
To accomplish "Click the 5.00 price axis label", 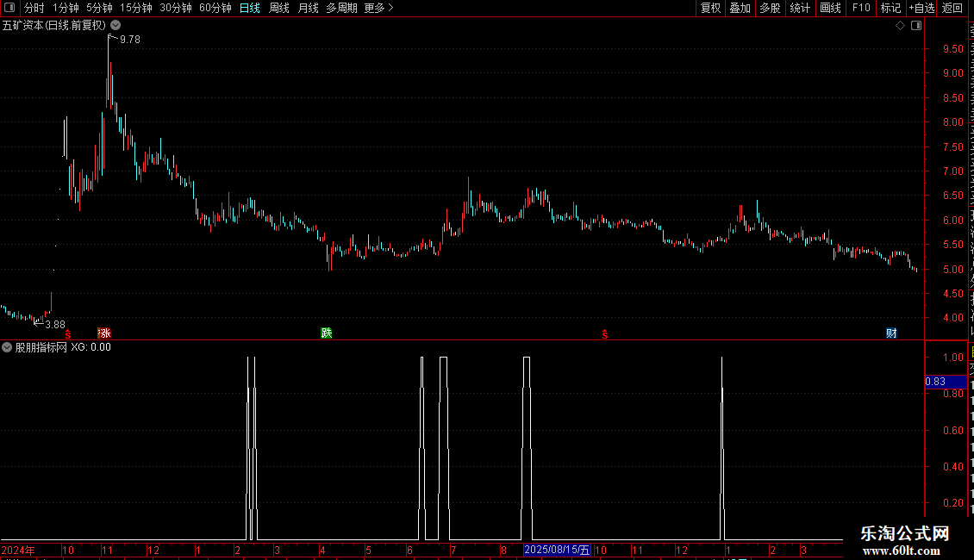I will [952, 270].
